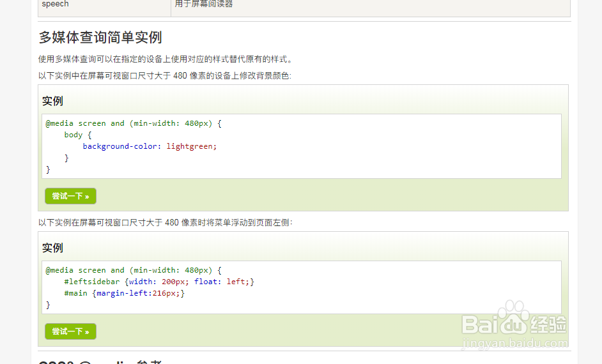Screen dimensions: 602x364
Task: Click the sentence about 修改背景颜色
Action: [164, 75]
